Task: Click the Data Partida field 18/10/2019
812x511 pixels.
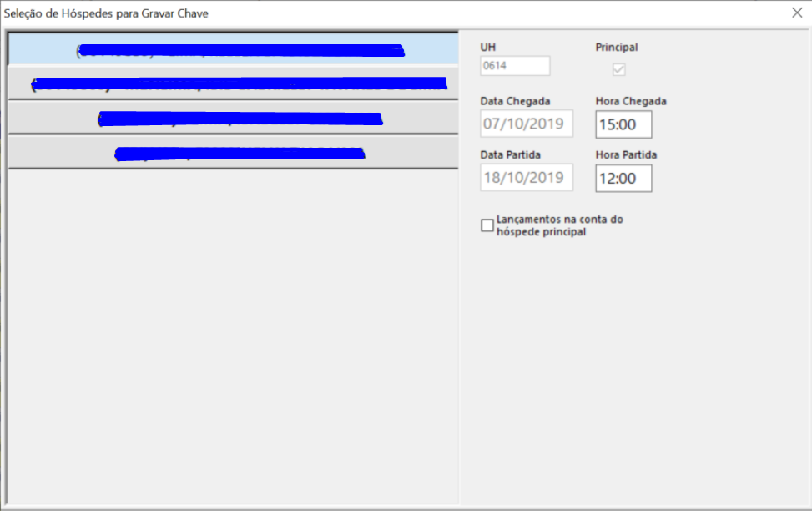Action: click(526, 177)
